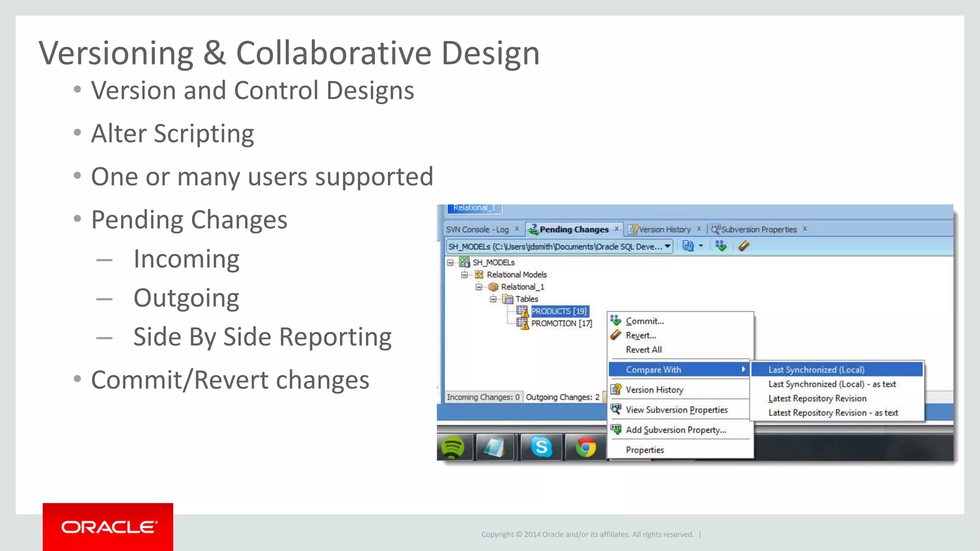Click the Pending Changes tab icon
This screenshot has width=980, height=551.
click(533, 230)
